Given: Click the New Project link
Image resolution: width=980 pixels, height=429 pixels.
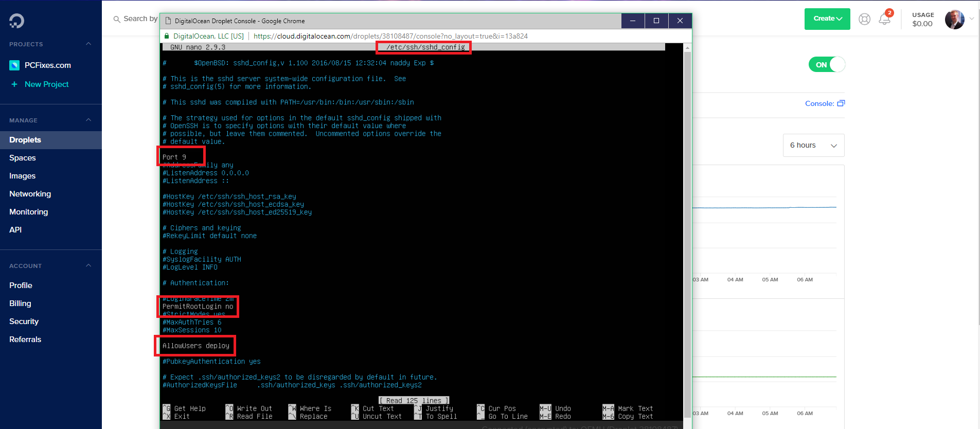Looking at the screenshot, I should coord(46,84).
